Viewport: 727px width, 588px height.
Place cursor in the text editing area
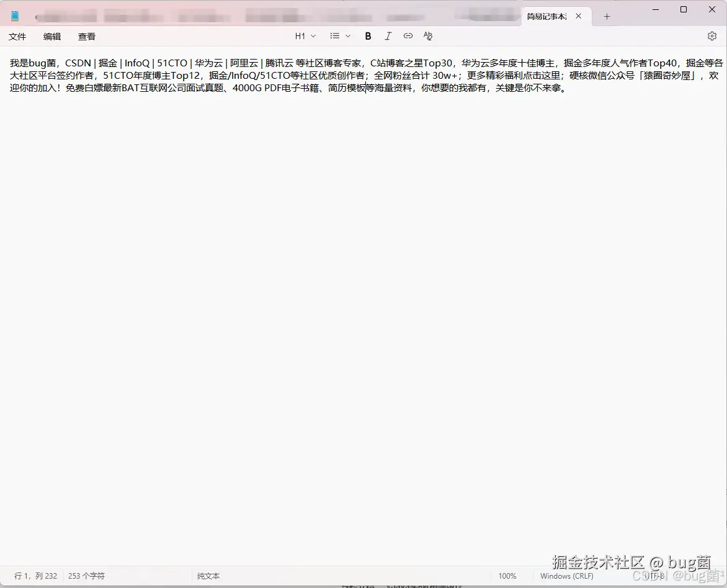(x=363, y=306)
